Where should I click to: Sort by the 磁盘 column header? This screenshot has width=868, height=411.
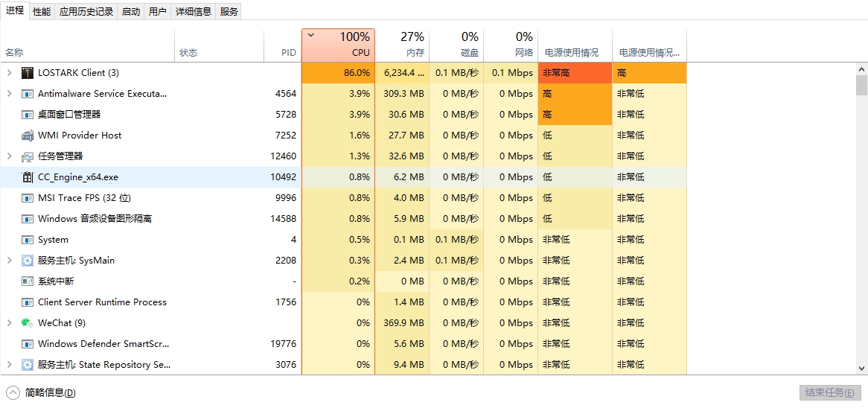pos(456,45)
